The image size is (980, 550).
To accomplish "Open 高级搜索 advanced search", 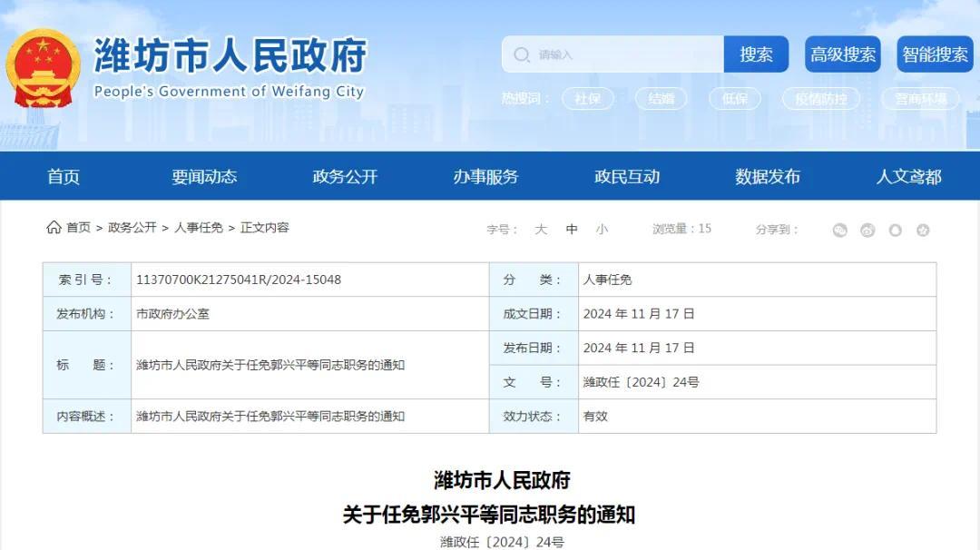I will tap(842, 54).
